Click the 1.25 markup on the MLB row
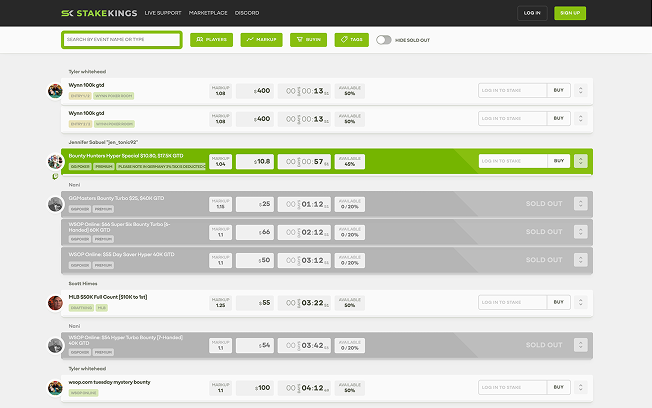This screenshot has width=652, height=408. tap(220, 303)
